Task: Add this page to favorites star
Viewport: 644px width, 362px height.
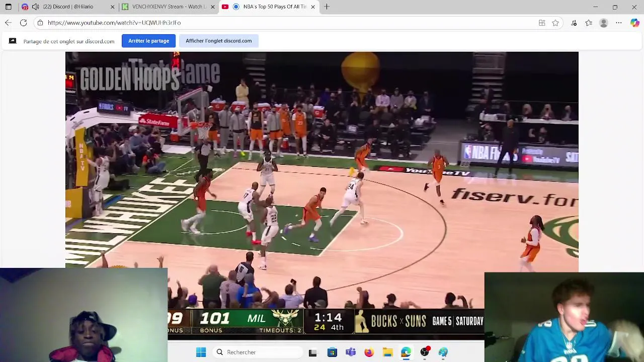Action: (555, 23)
